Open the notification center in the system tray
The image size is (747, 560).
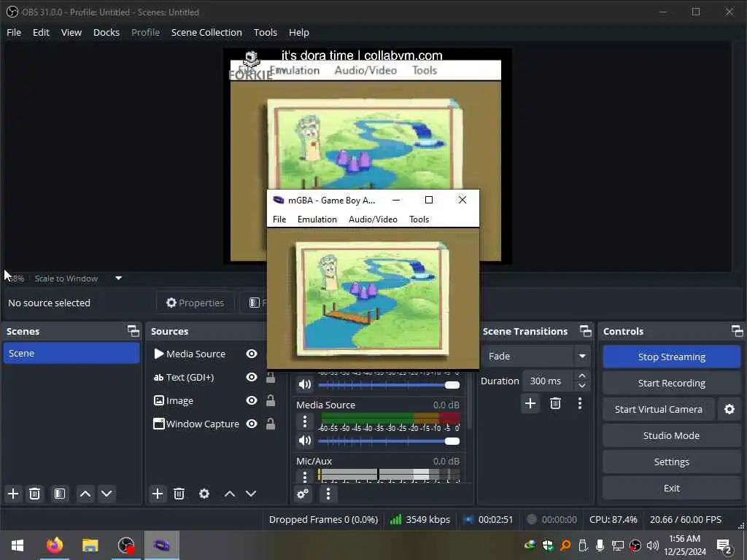pyautogui.click(x=724, y=545)
